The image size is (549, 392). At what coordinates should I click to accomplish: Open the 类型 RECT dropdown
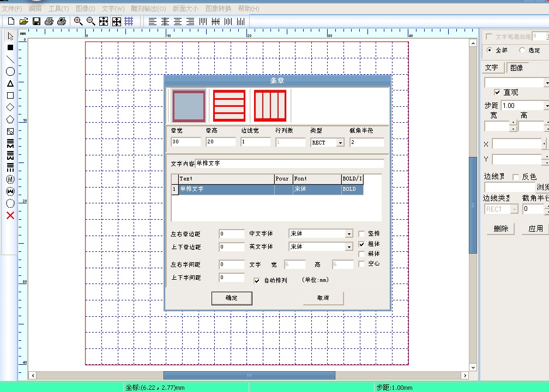(340, 142)
